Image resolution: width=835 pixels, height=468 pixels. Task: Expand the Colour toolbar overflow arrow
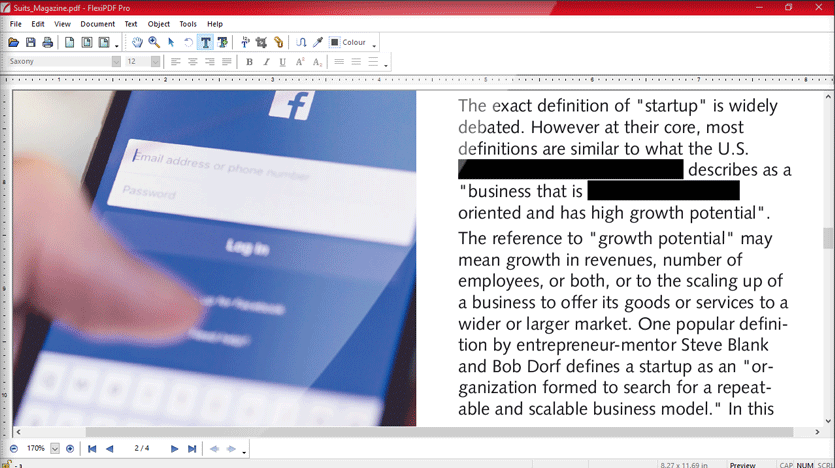(x=374, y=45)
